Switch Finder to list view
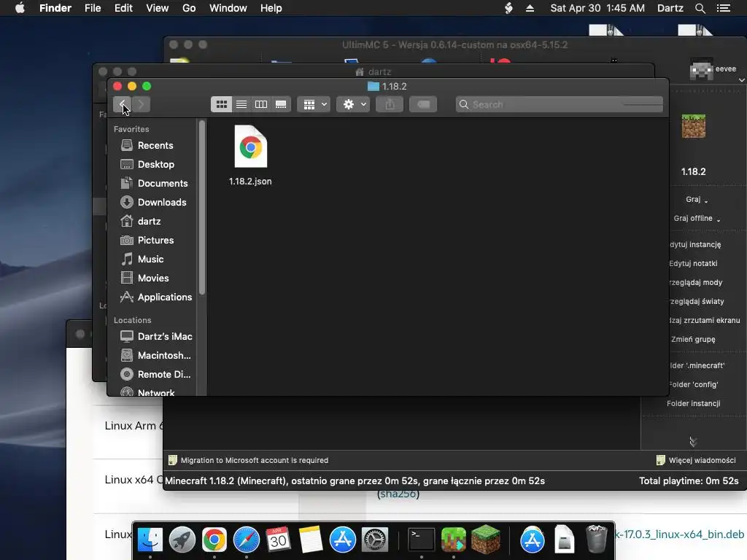747x560 pixels. click(x=241, y=104)
